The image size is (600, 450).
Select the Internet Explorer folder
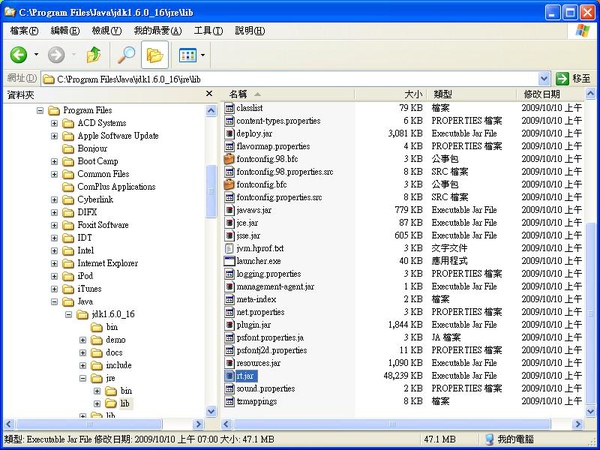coord(108,263)
